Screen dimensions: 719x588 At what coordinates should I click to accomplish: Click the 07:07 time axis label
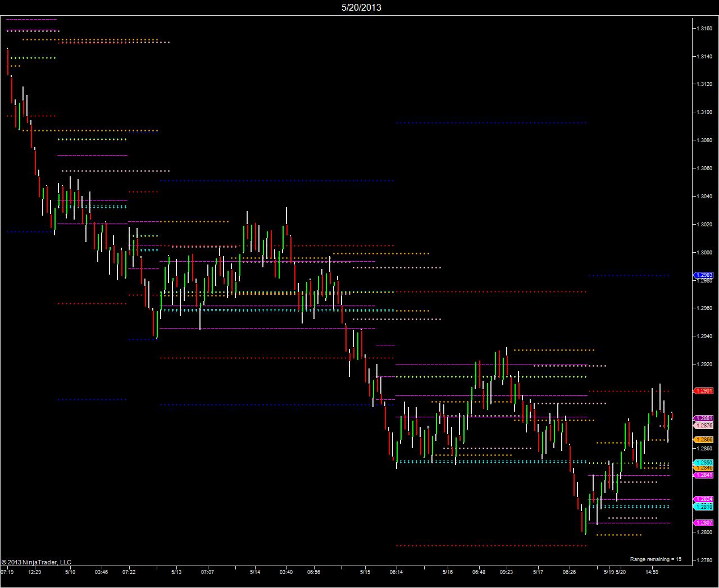click(207, 572)
